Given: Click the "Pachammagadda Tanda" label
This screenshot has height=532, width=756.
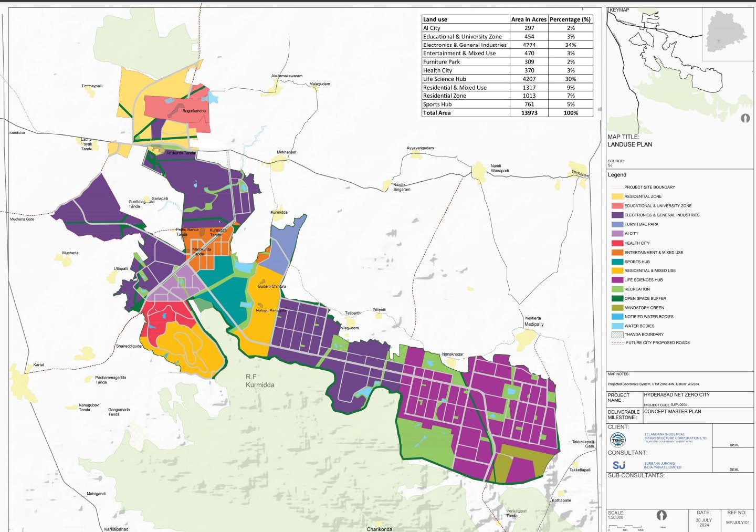Looking at the screenshot, I should (x=111, y=380).
